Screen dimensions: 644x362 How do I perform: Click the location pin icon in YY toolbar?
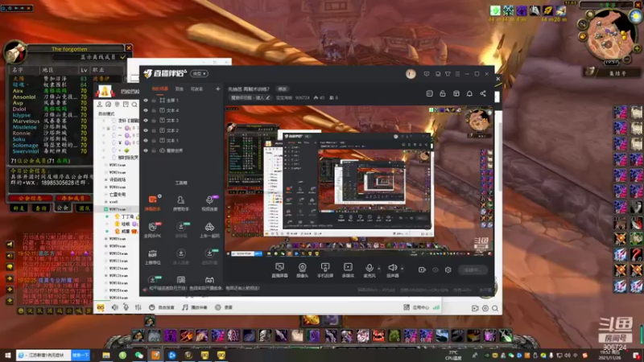click(117, 105)
